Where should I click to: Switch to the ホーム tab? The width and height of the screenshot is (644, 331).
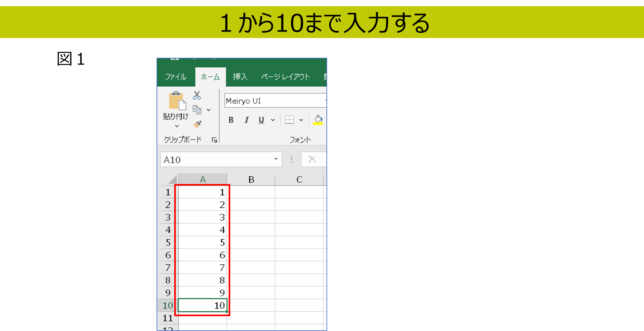coord(210,77)
